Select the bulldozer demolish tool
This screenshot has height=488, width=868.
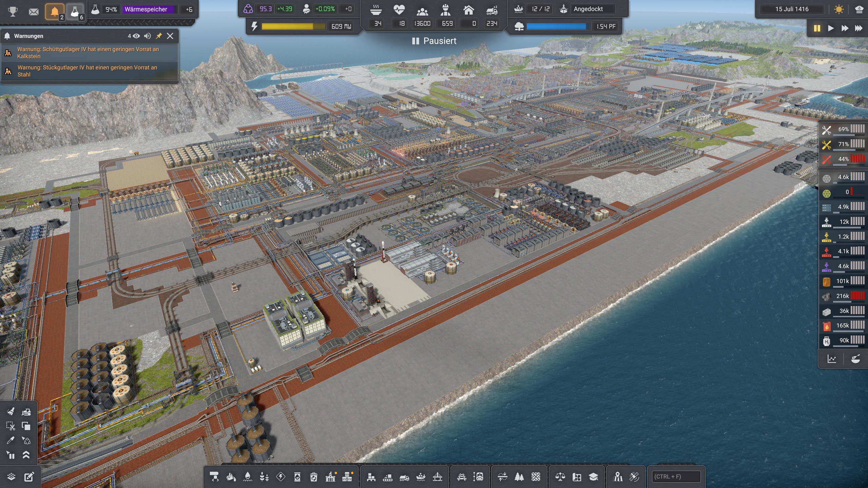coord(26,411)
